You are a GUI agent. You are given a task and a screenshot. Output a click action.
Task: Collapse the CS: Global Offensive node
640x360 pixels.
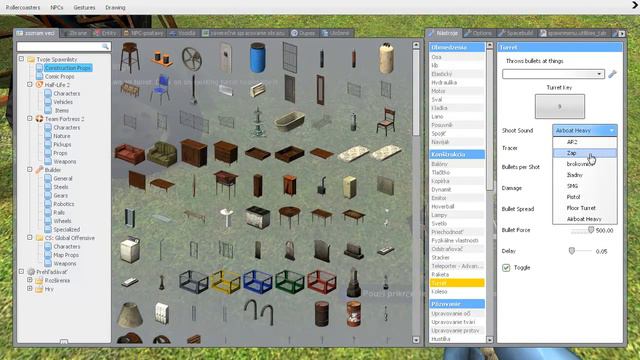(x=30, y=237)
